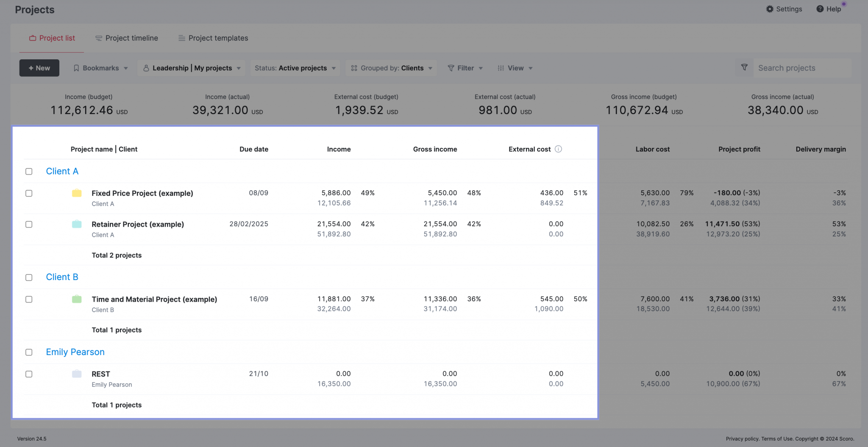
Task: Switch to the Project timeline tab
Action: (x=126, y=38)
